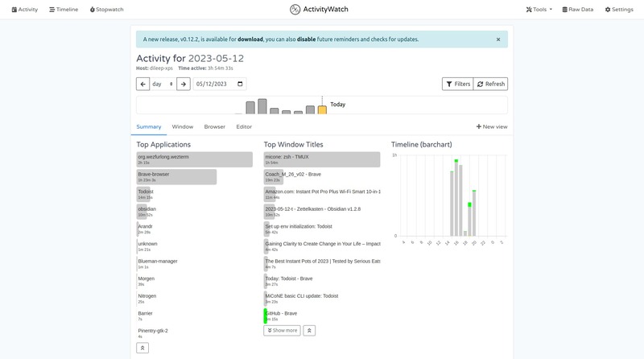
Task: Go to the previous day
Action: click(143, 84)
